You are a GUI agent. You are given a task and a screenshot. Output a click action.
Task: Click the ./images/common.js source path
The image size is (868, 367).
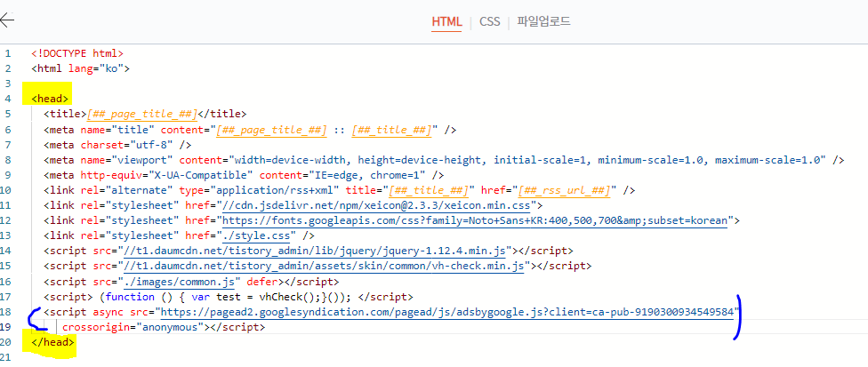pos(179,282)
